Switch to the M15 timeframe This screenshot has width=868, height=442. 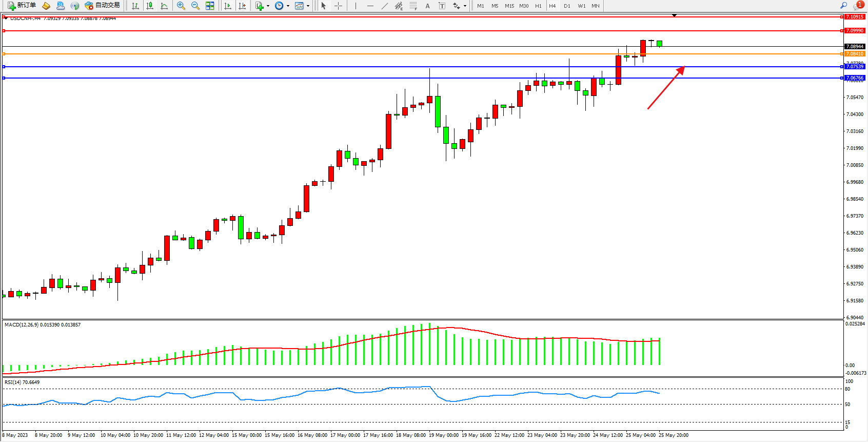[509, 6]
